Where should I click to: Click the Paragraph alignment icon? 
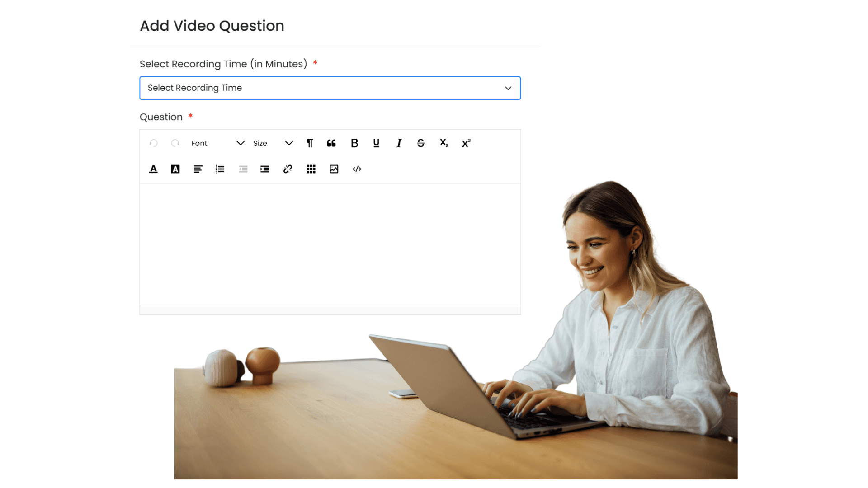coord(198,169)
